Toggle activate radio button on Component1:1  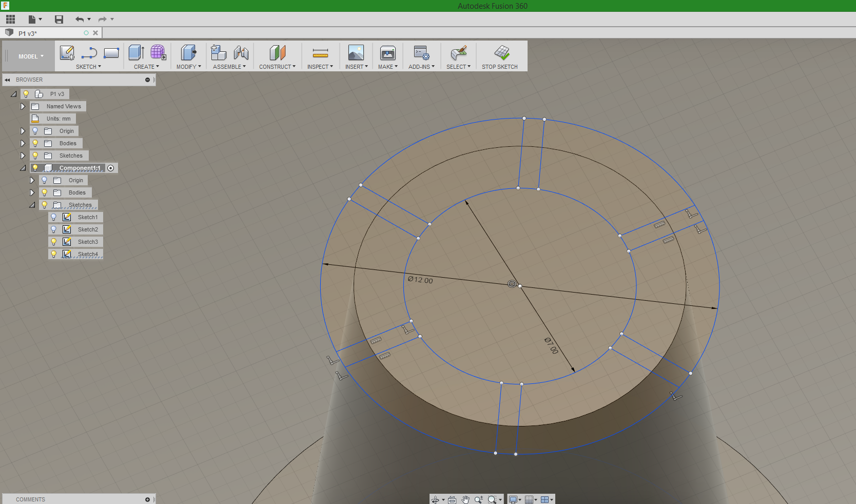pos(111,168)
